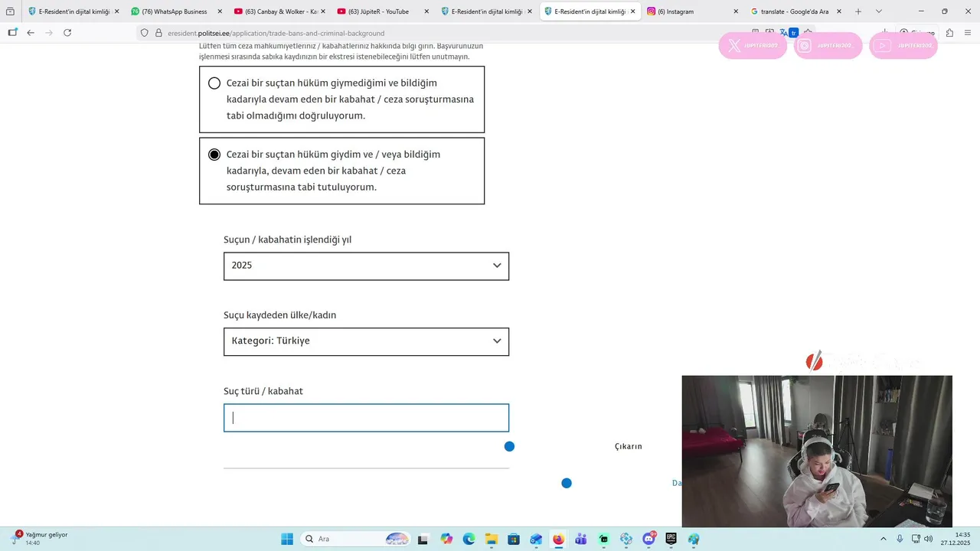Image resolution: width=980 pixels, height=551 pixels.
Task: Open the Firefox hamburger application menu
Action: [x=968, y=33]
